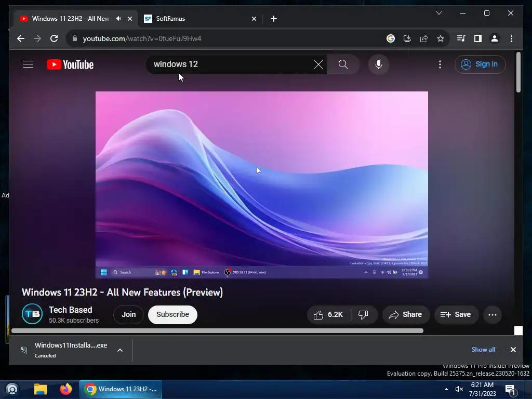
Task: Open Tech Based channel avatar
Action: (x=32, y=314)
